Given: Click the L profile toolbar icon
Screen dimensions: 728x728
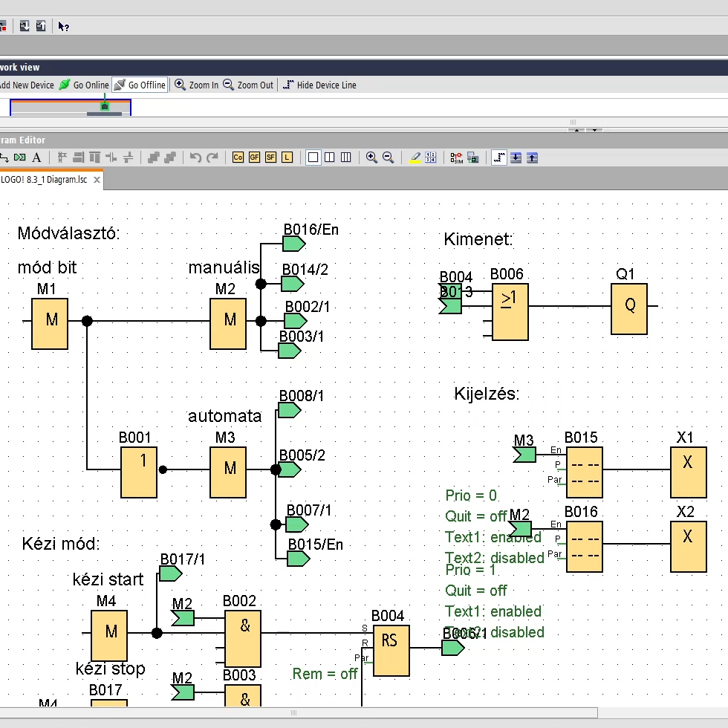Looking at the screenshot, I should [x=287, y=157].
